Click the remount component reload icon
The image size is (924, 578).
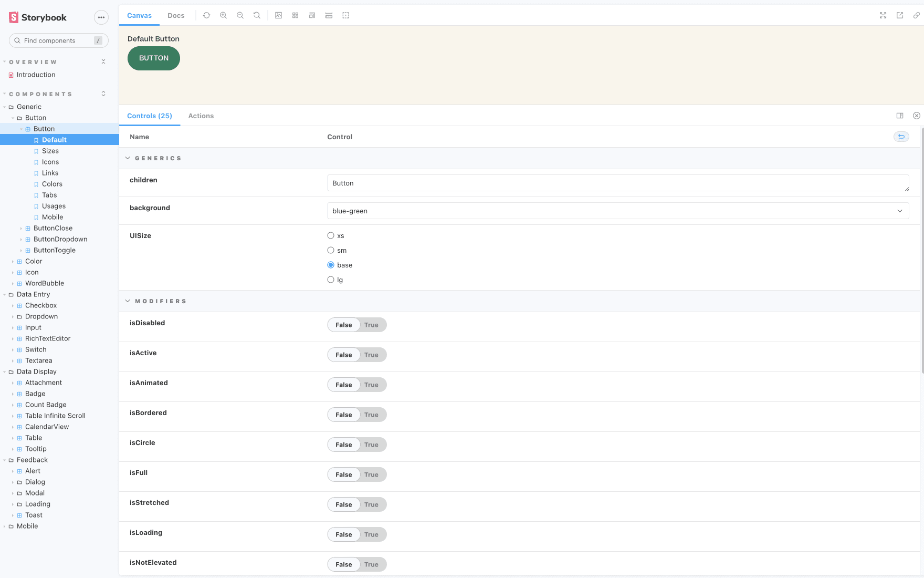(x=206, y=15)
